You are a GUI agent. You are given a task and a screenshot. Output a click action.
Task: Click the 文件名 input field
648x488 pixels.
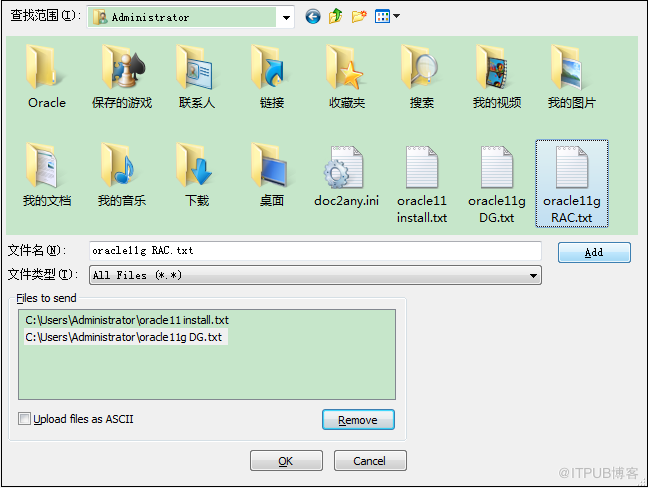tap(315, 251)
